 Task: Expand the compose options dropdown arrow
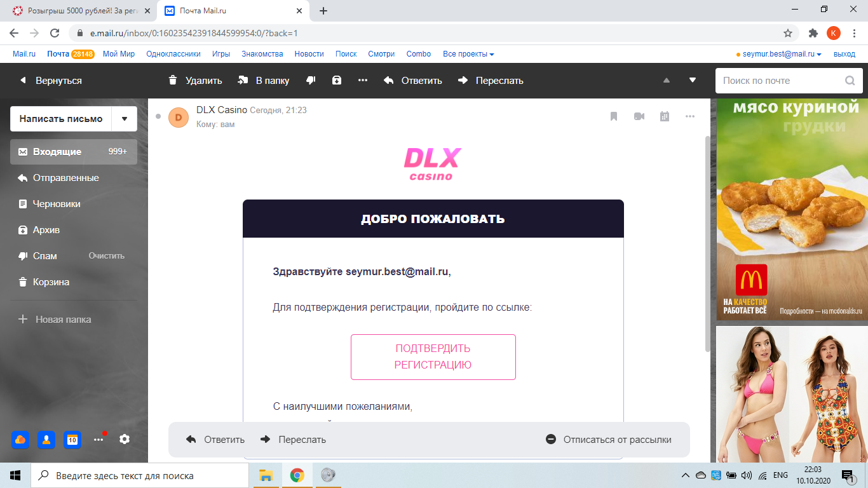click(125, 119)
